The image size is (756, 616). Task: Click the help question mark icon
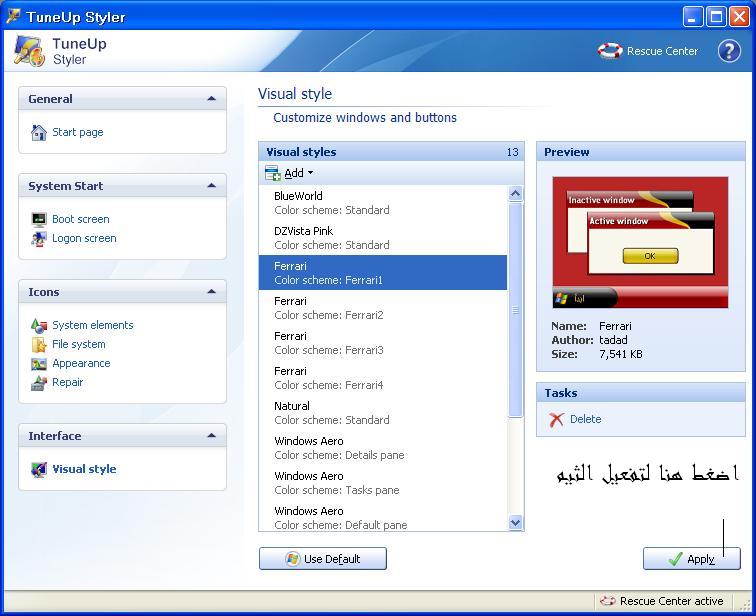(x=729, y=51)
